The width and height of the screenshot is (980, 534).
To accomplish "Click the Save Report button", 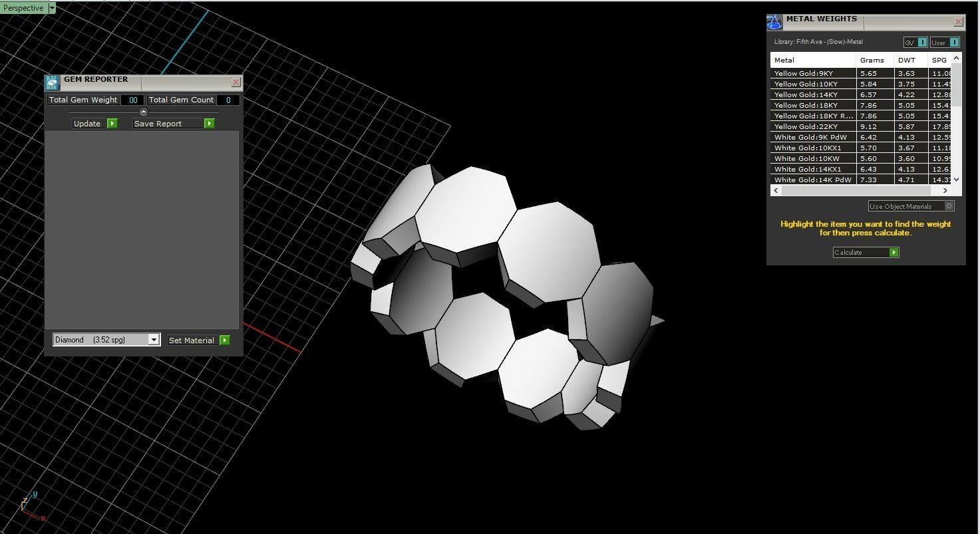I will pyautogui.click(x=174, y=124).
